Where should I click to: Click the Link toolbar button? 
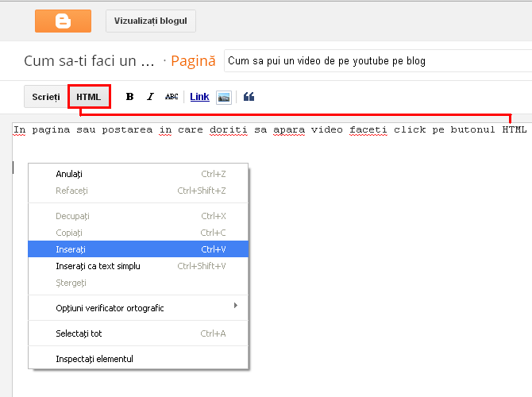coord(199,97)
